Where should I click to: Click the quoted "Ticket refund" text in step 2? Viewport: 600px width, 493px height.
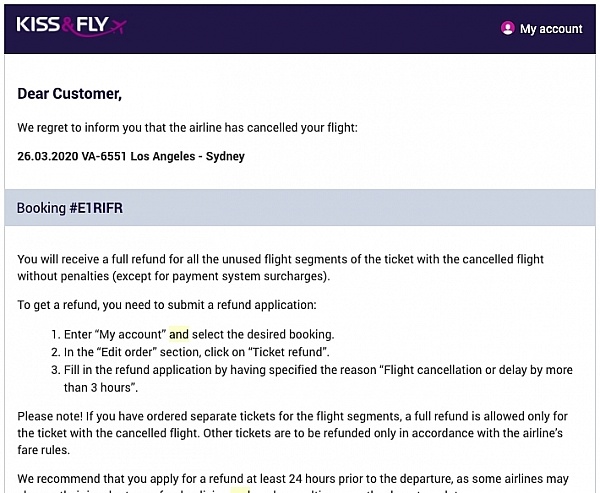(289, 352)
